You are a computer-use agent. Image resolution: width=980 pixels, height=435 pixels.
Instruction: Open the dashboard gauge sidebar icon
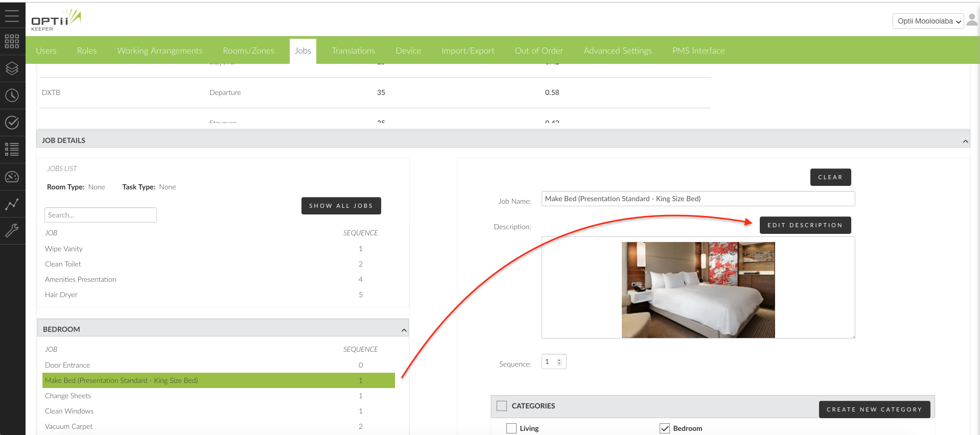click(12, 177)
